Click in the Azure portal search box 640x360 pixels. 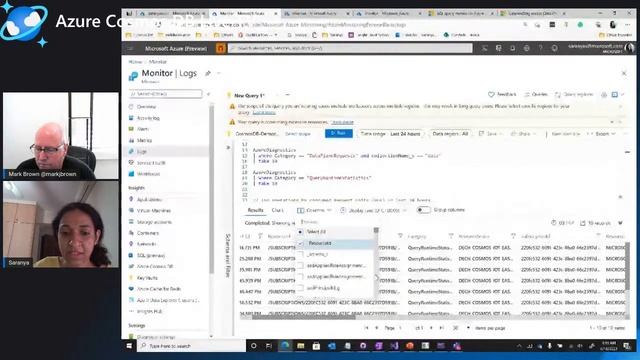coord(350,48)
